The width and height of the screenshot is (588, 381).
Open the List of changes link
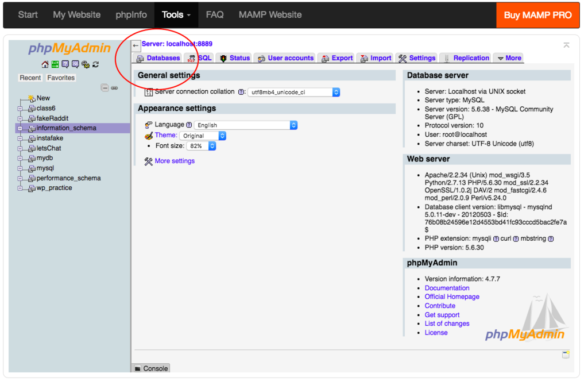447,324
